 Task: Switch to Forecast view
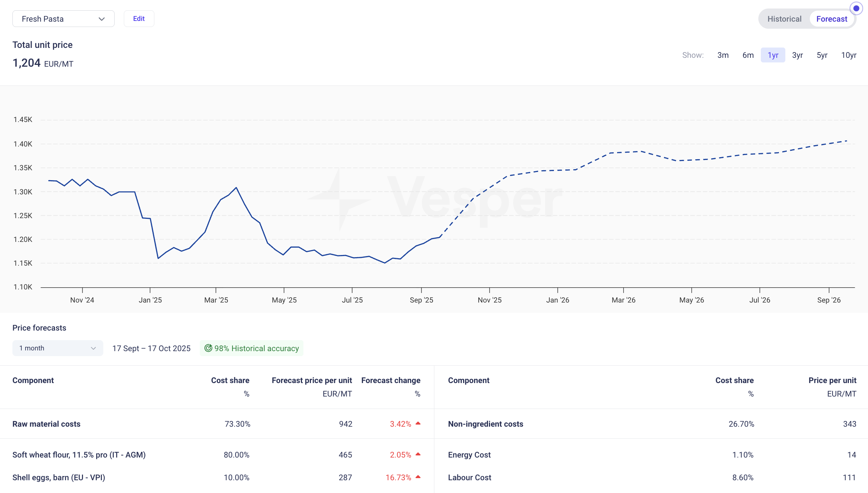pos(831,19)
